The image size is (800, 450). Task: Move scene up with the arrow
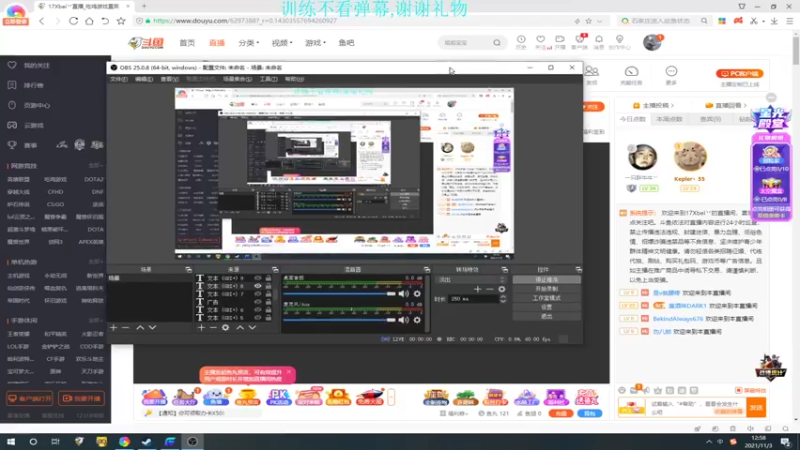(140, 328)
